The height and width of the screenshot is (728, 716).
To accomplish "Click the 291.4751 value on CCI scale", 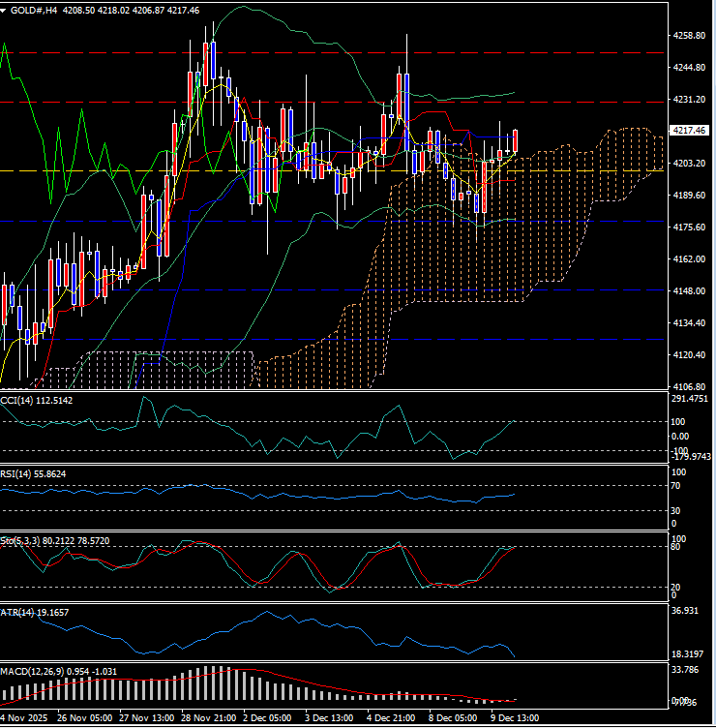I will coord(689,398).
